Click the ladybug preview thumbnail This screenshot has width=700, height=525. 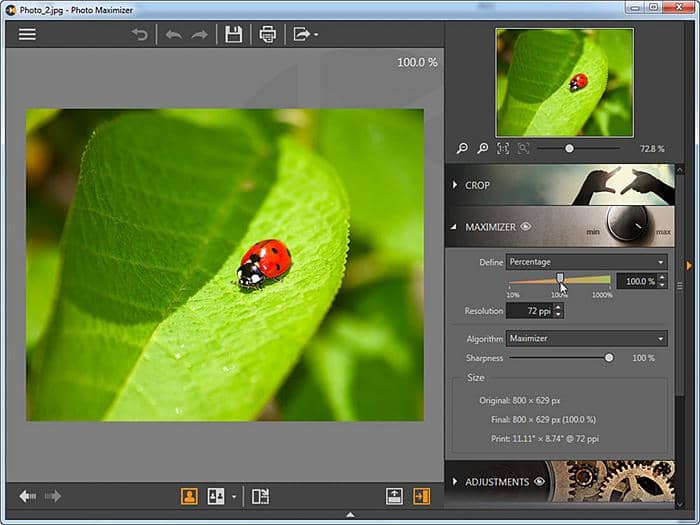(564, 82)
